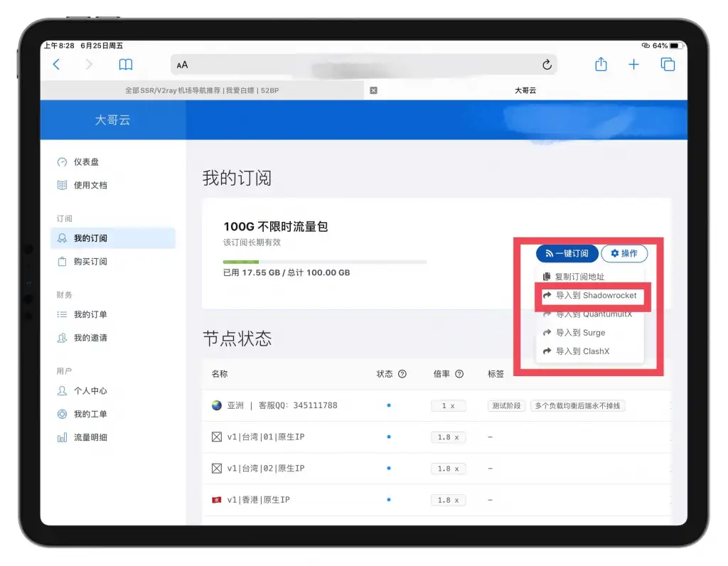728x566 pixels.
Task: Switch to the 全部SSR/V2ray机场导航推荐 tab
Action: click(x=202, y=90)
